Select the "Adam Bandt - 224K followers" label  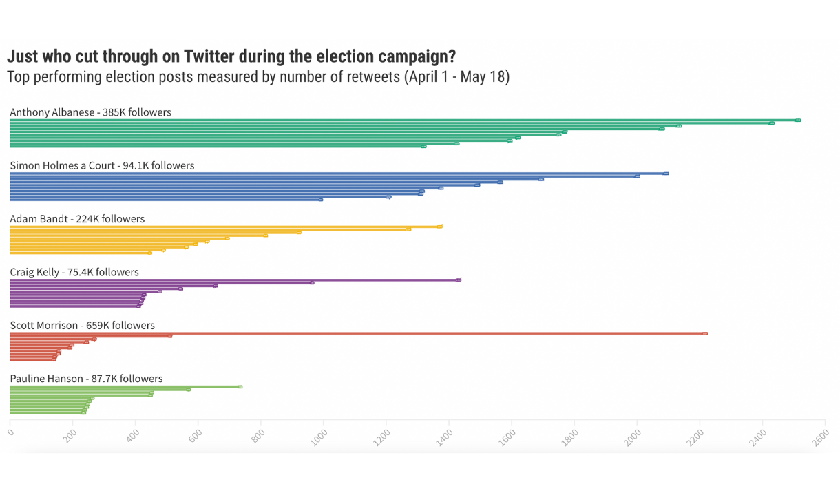[x=77, y=219]
